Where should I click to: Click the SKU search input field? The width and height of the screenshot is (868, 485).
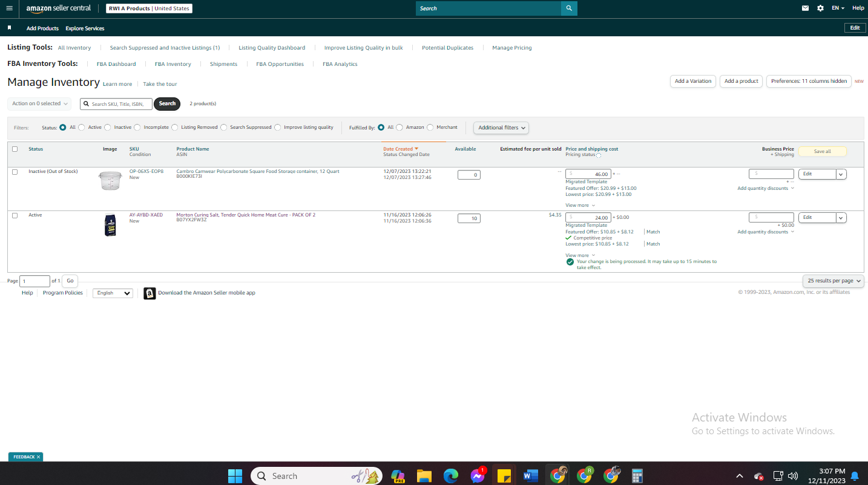pos(116,104)
